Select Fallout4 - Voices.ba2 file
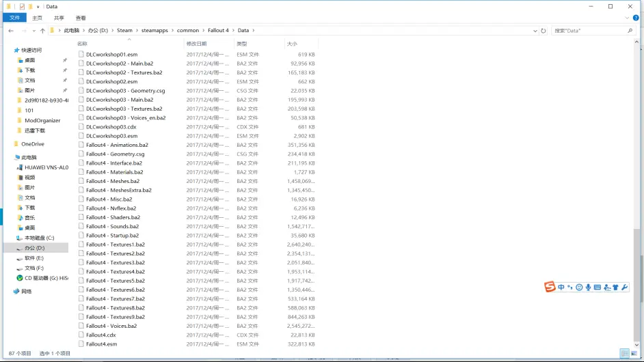The height and width of the screenshot is (362, 644). pyautogui.click(x=111, y=326)
